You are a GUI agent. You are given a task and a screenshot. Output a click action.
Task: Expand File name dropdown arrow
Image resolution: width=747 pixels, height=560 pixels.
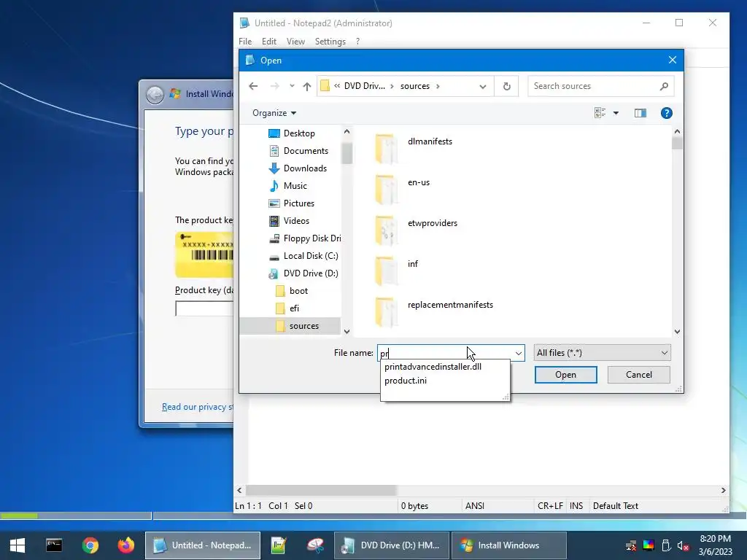click(x=519, y=353)
